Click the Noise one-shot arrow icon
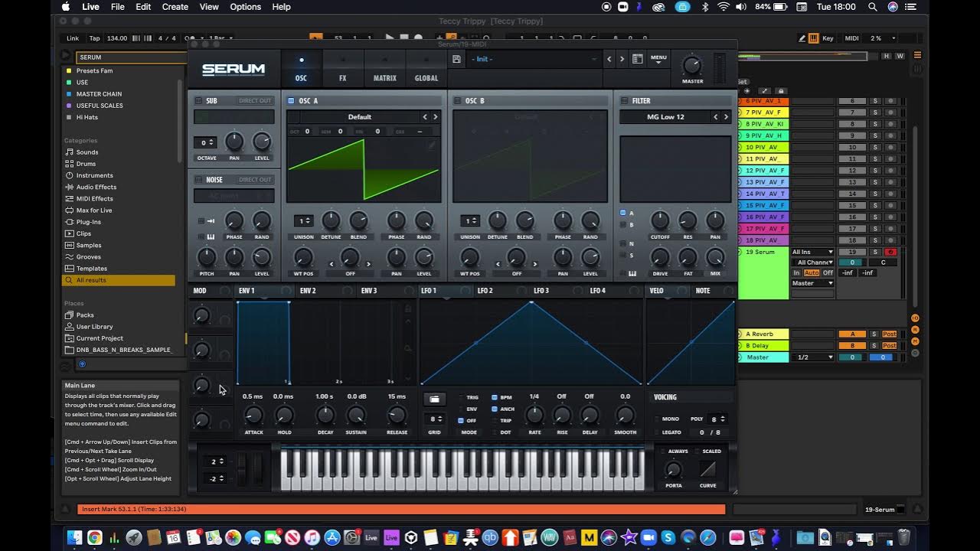 pos(211,221)
